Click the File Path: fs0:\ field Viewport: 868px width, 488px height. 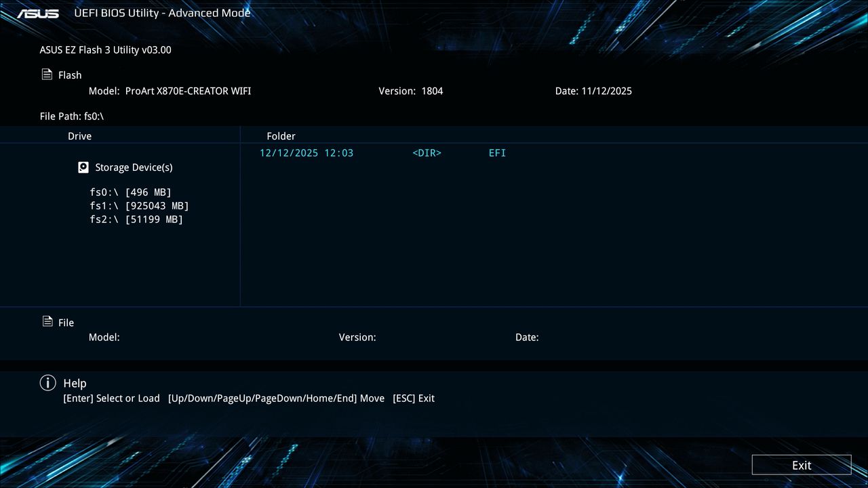71,116
